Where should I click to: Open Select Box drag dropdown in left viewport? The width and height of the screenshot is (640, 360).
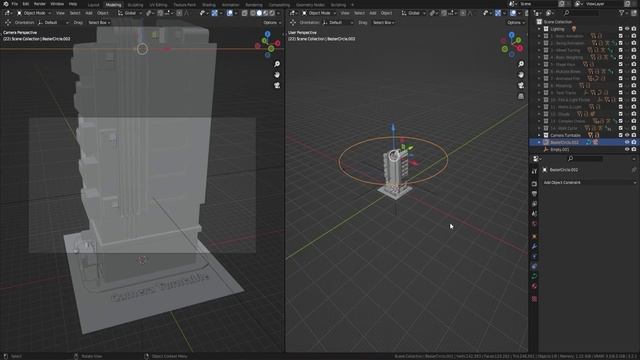point(98,22)
